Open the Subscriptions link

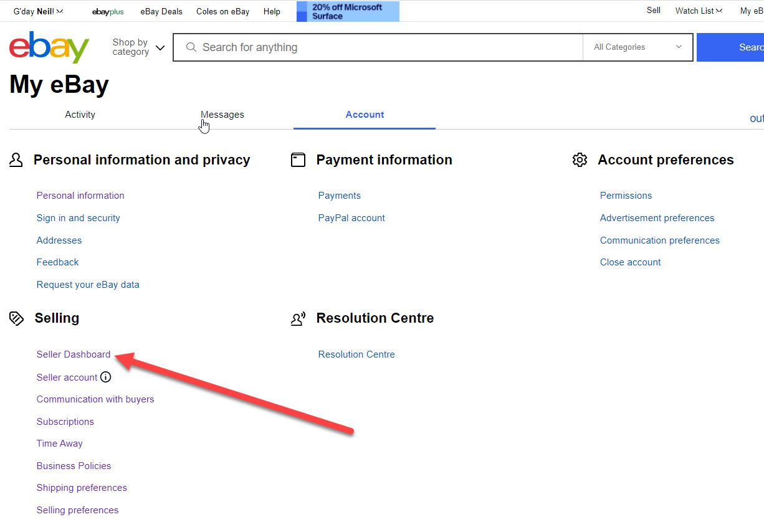[x=65, y=422]
